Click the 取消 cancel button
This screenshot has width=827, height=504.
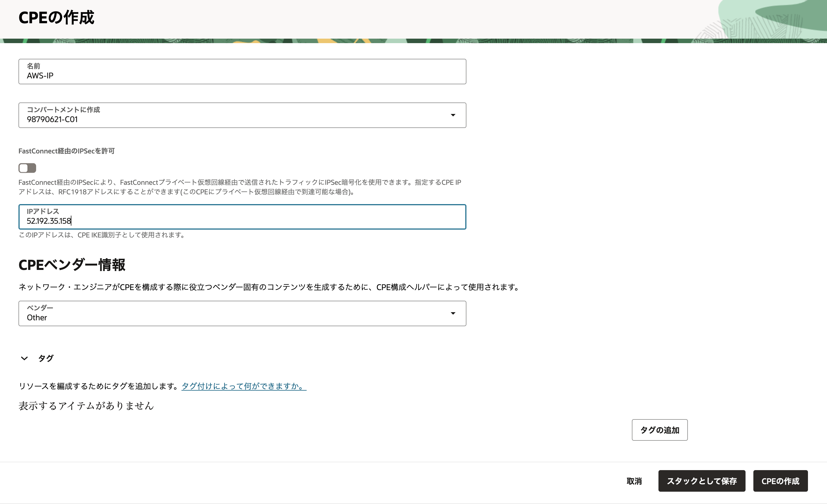pyautogui.click(x=634, y=481)
